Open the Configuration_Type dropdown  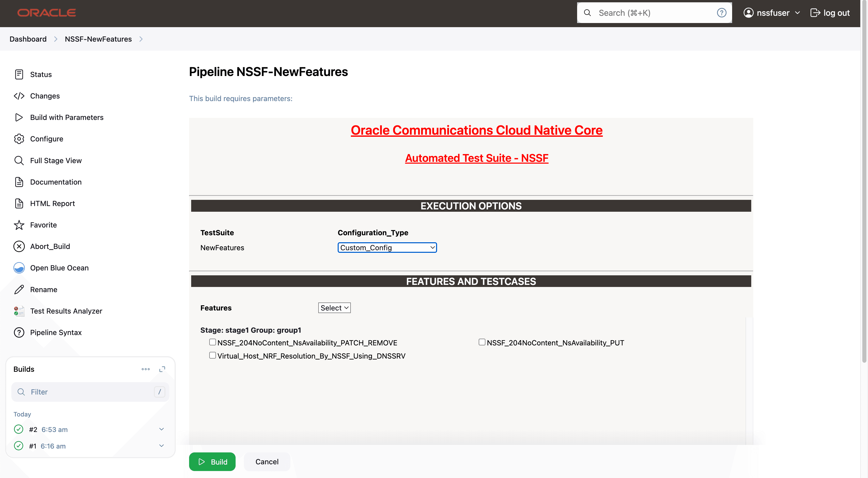(x=387, y=247)
